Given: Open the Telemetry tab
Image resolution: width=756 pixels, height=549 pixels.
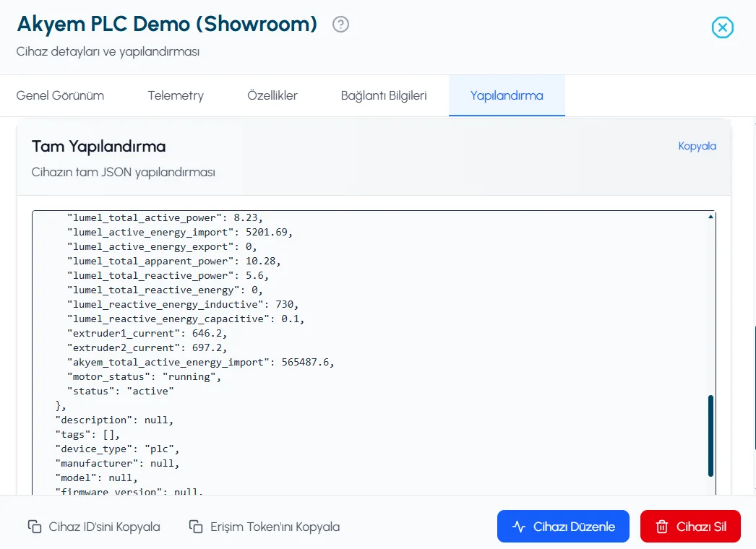Looking at the screenshot, I should tap(176, 95).
